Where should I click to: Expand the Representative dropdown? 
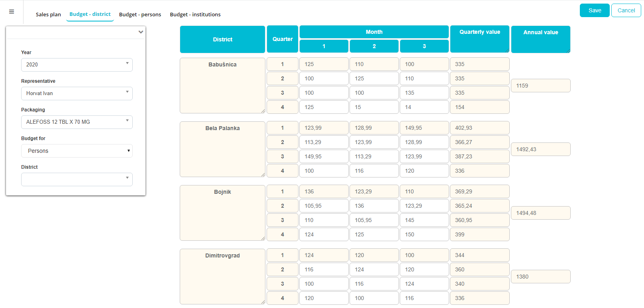[x=77, y=94]
